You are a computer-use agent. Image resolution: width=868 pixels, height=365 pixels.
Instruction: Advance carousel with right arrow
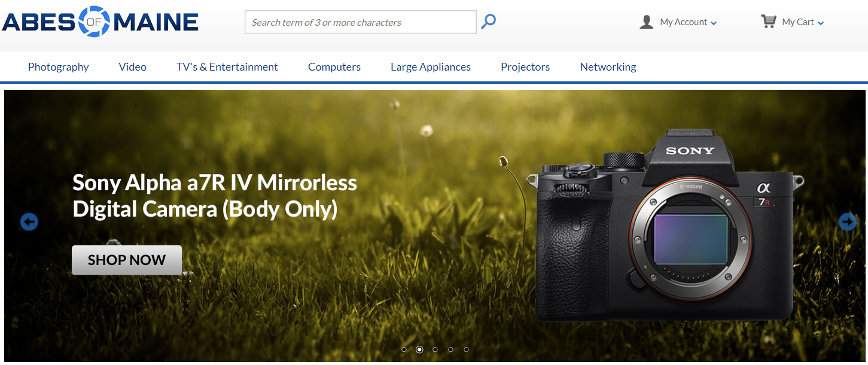pyautogui.click(x=847, y=222)
